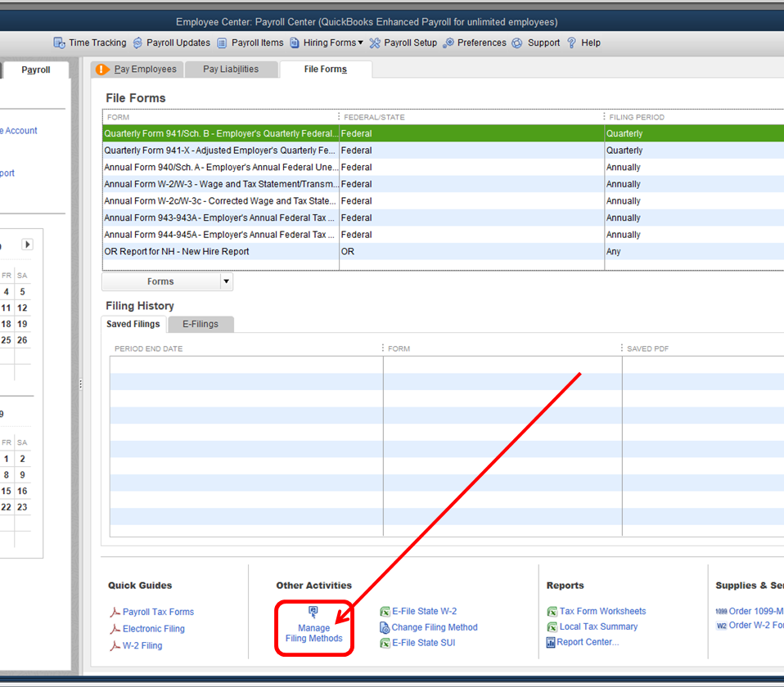Select the Annual Form 940/Sch. A row
Viewport: 784px width, 687px height.
tap(219, 168)
